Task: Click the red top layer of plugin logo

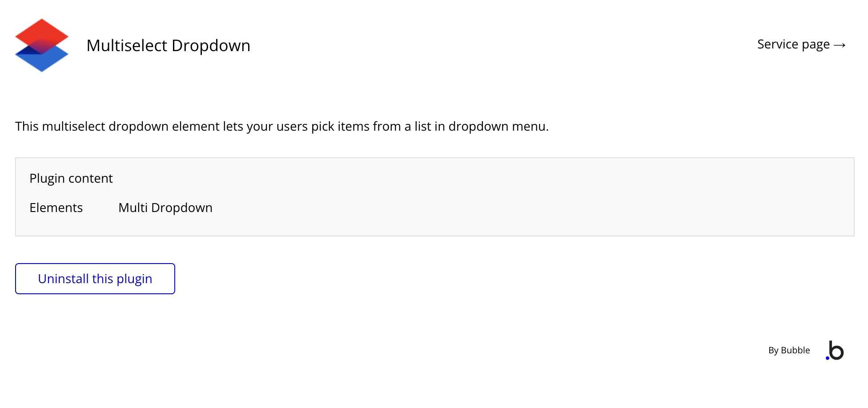Action: (42, 31)
